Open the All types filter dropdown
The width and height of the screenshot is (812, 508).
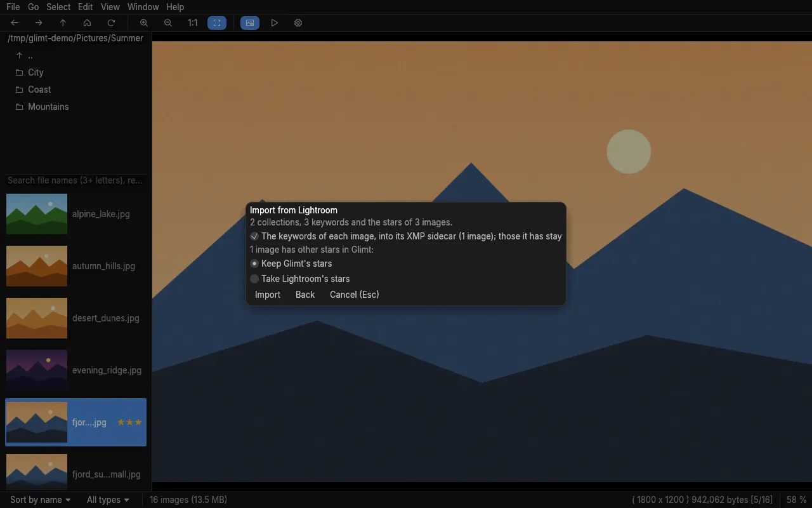pyautogui.click(x=108, y=500)
